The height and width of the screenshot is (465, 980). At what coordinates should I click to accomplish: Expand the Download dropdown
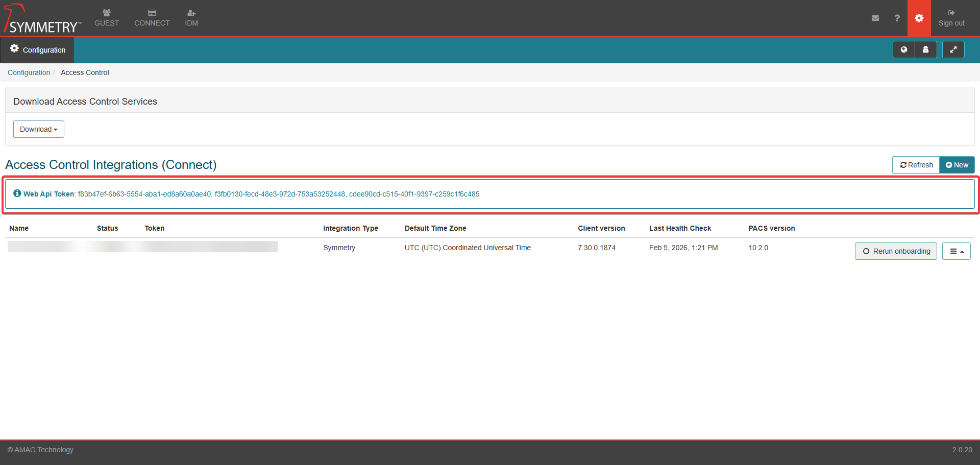(x=39, y=129)
